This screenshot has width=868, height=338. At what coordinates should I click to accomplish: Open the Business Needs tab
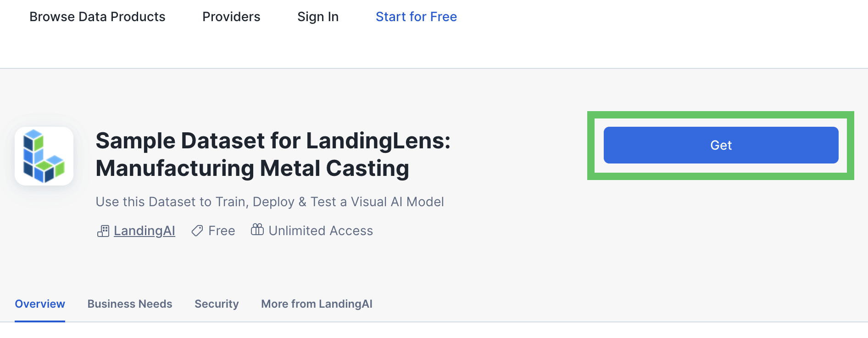130,304
